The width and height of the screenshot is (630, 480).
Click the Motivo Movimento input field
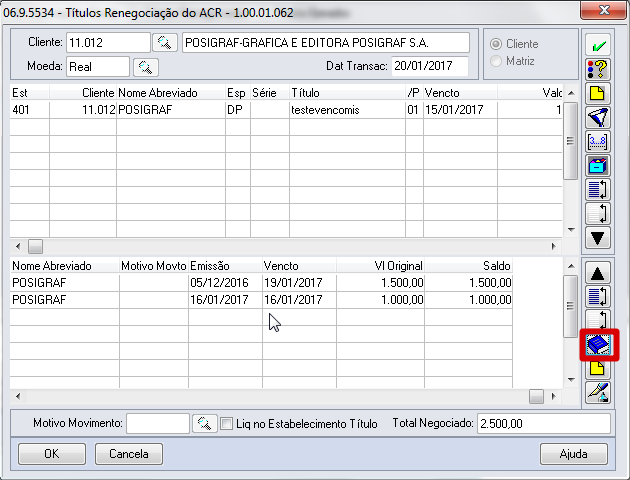[158, 423]
